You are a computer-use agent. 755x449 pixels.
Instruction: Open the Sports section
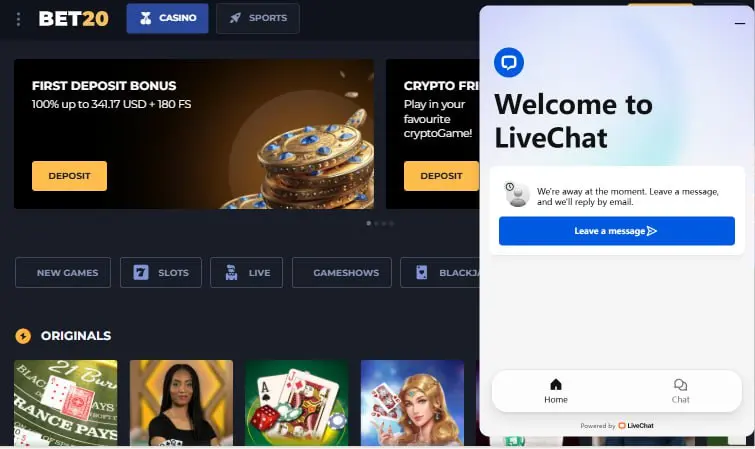click(x=258, y=18)
